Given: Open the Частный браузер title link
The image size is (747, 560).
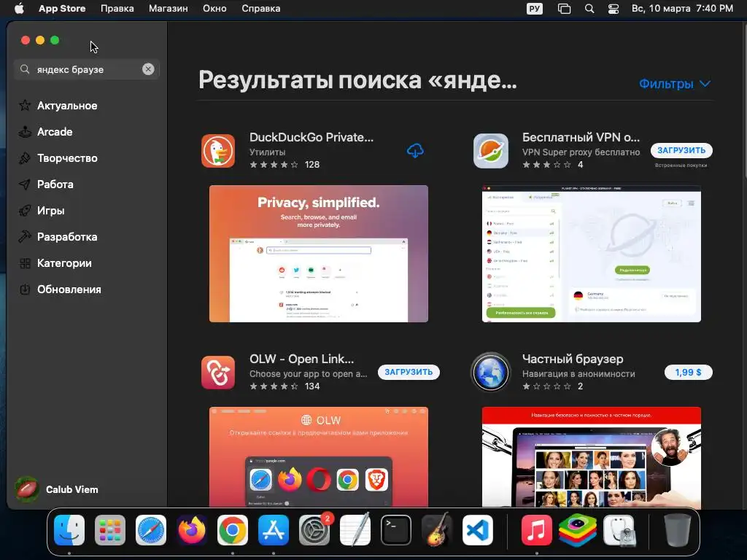Looking at the screenshot, I should pyautogui.click(x=573, y=359).
